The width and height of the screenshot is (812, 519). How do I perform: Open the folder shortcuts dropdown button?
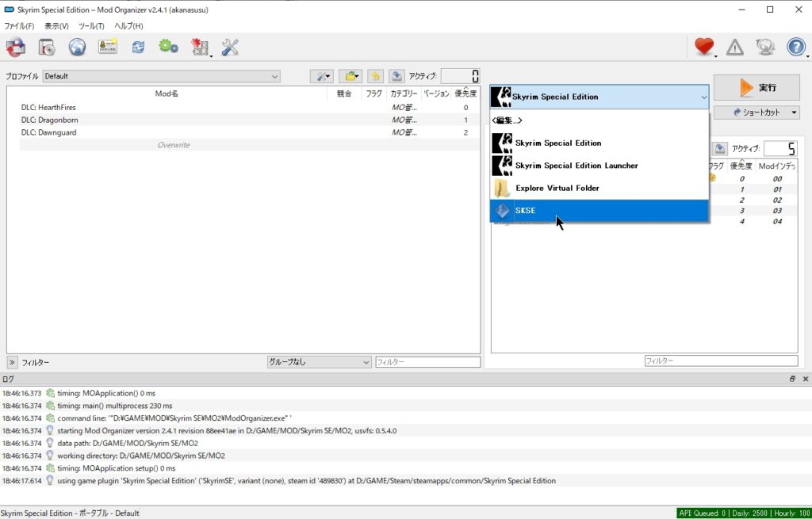point(350,76)
